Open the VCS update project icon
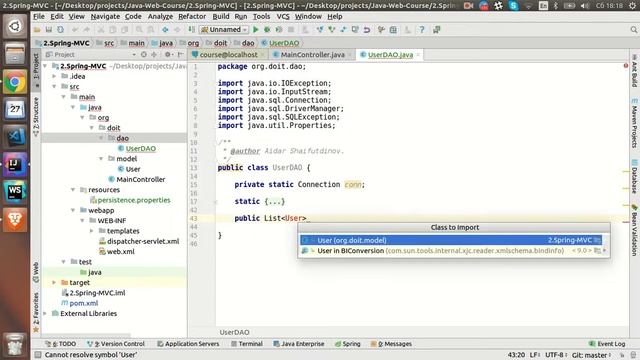Screen dimensions: 640x360 click(320, 30)
